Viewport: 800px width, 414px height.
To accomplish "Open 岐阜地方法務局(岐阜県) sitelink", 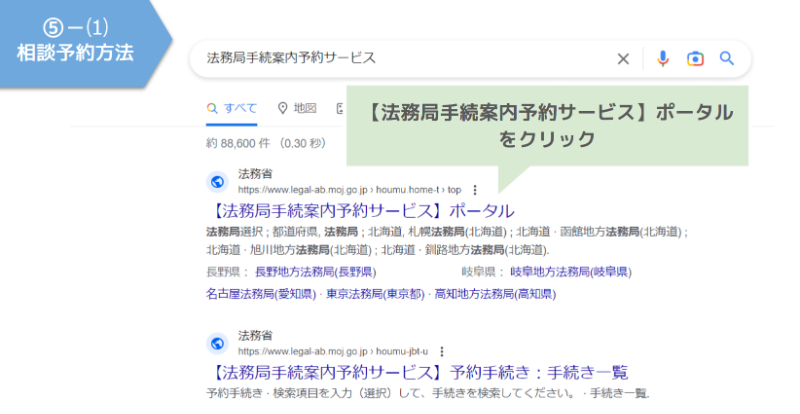I will click(571, 272).
